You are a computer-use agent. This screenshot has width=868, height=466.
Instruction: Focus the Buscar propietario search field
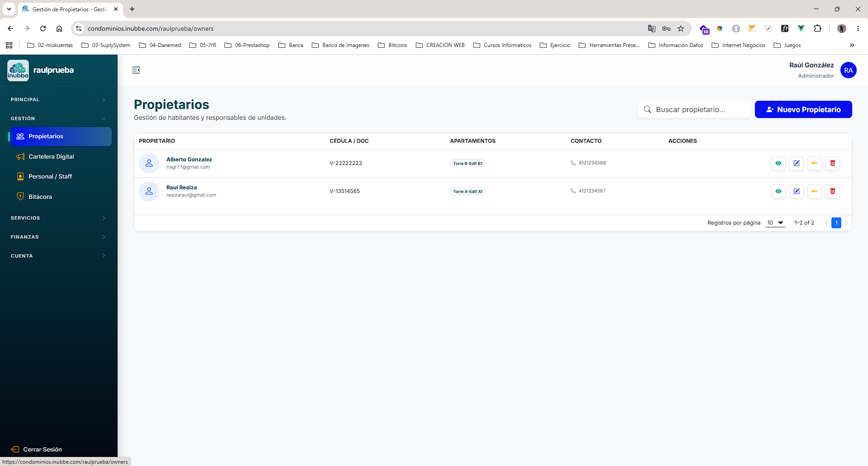tap(694, 109)
